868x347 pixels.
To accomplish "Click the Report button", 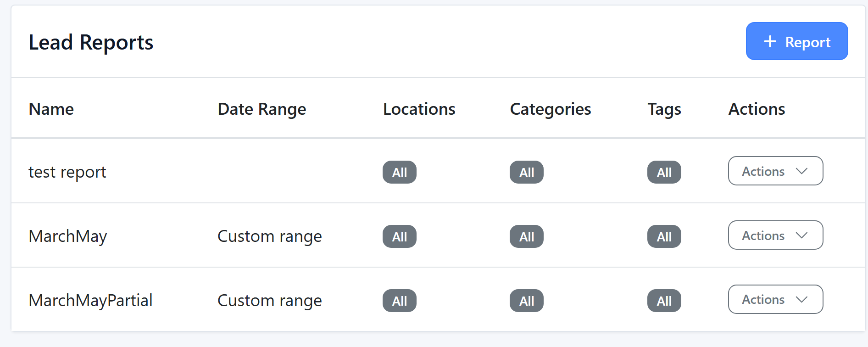I will pyautogui.click(x=796, y=41).
